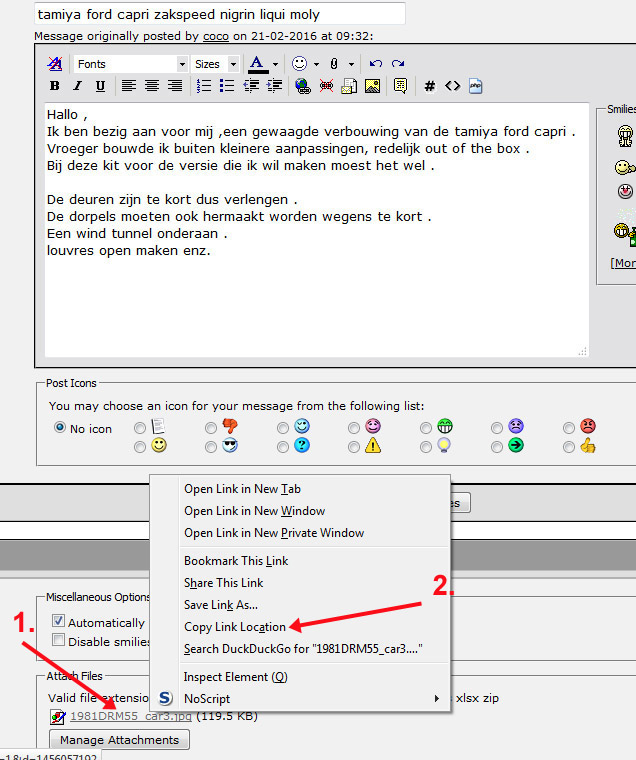Align text left

pos(128,86)
